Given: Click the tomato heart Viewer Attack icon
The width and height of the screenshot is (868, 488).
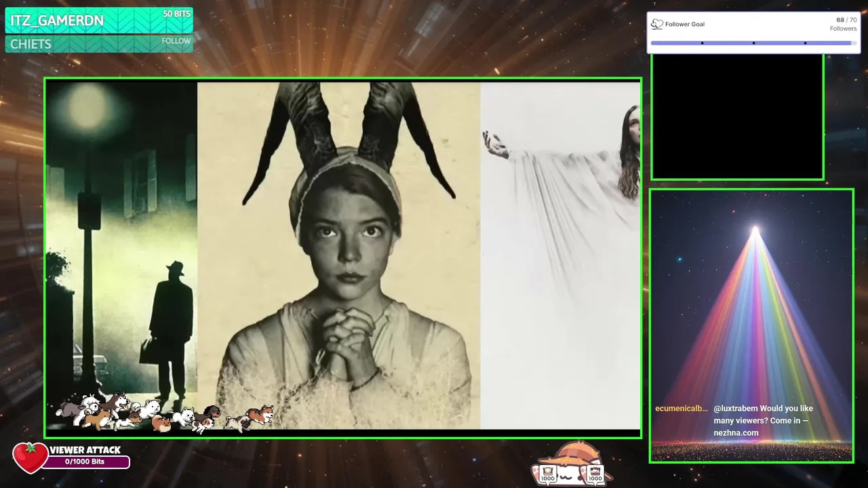Looking at the screenshot, I should (x=30, y=458).
